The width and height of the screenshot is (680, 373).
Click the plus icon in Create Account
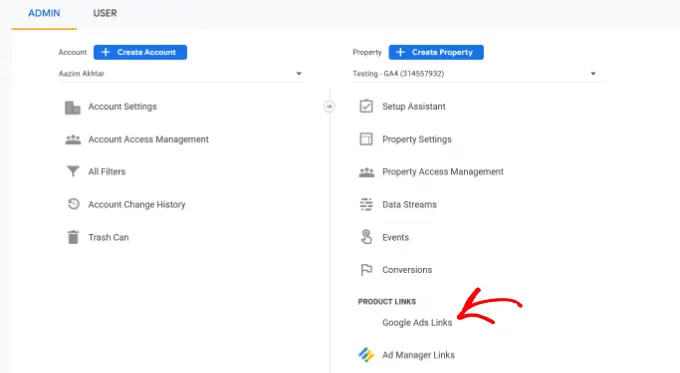pyautogui.click(x=105, y=52)
